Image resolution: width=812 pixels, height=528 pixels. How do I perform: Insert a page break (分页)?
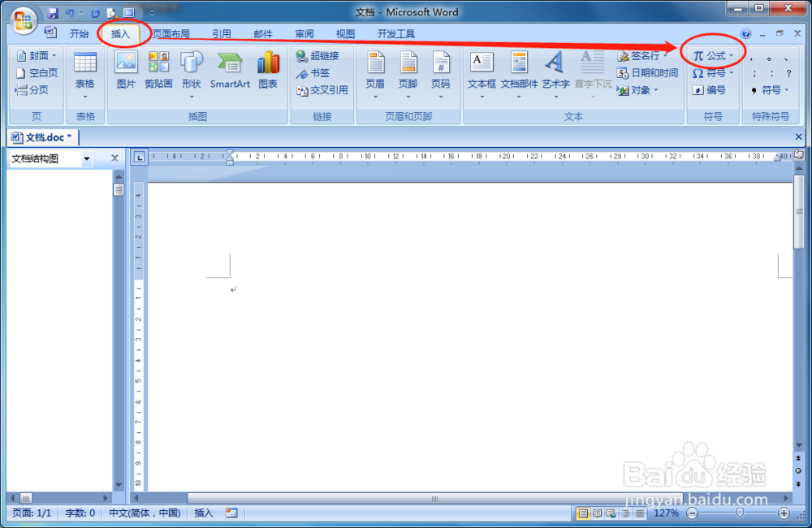[x=32, y=89]
